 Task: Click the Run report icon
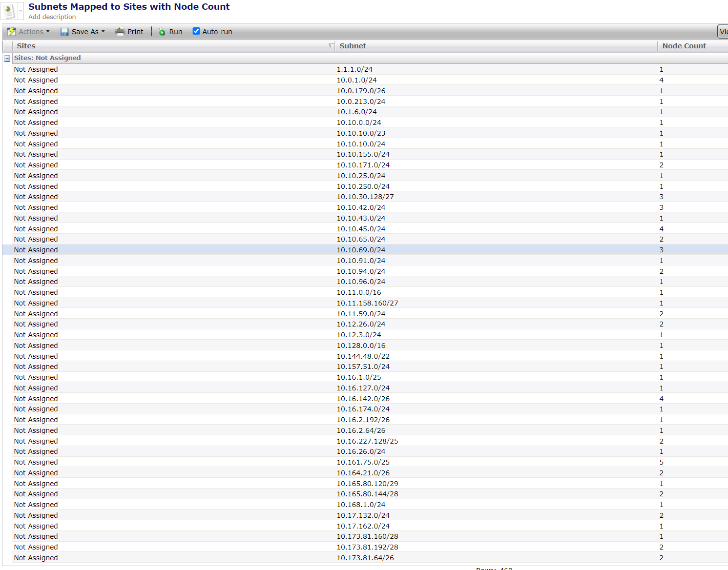coord(162,32)
